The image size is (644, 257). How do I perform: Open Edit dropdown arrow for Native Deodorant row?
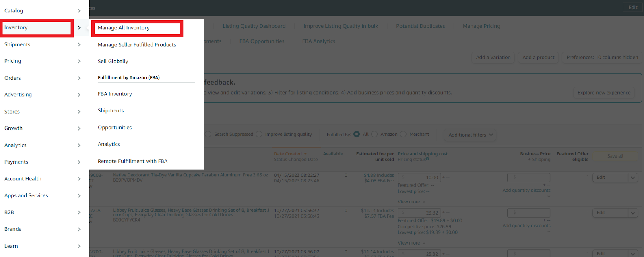(x=633, y=178)
